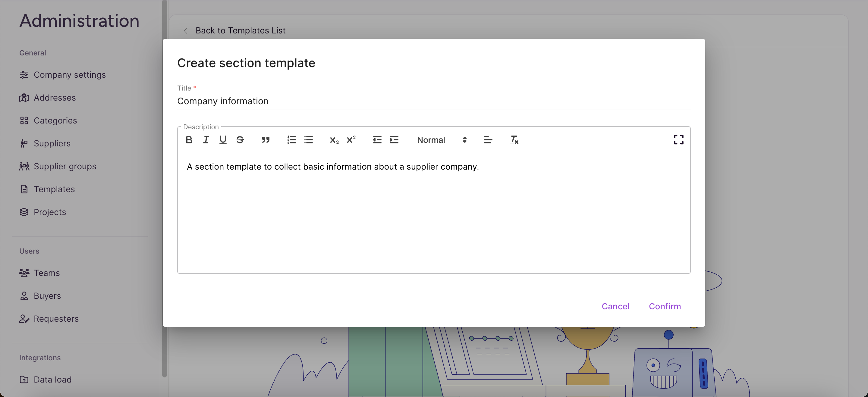Increase indent in description editor
The height and width of the screenshot is (397, 868).
394,140
